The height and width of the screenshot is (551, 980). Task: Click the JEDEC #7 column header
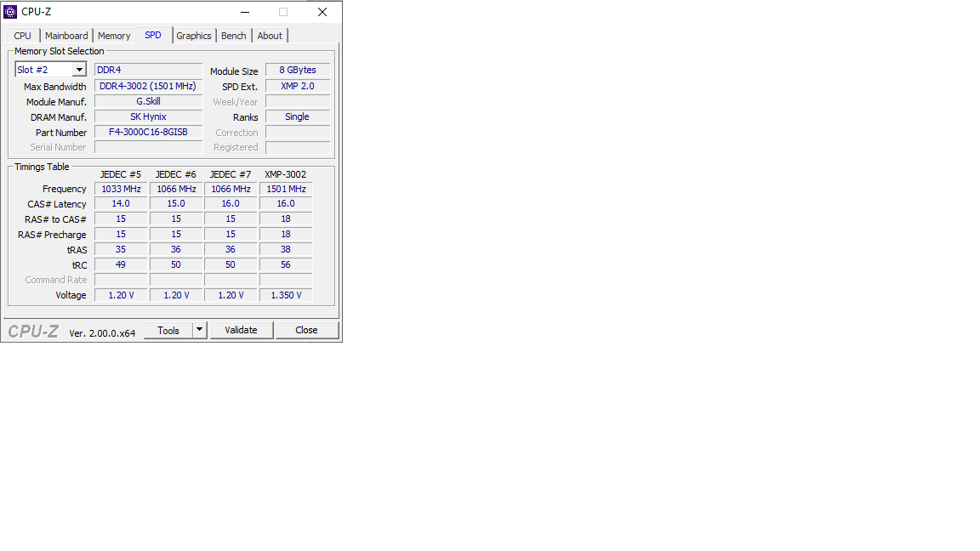(x=231, y=174)
